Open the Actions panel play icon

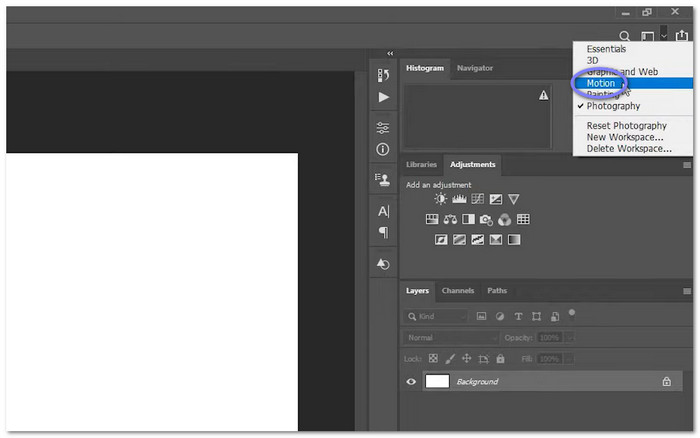[383, 97]
